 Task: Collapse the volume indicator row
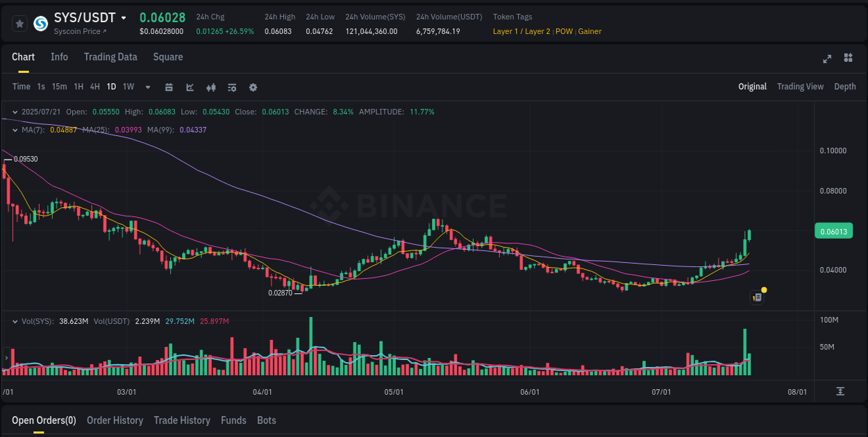pos(15,320)
